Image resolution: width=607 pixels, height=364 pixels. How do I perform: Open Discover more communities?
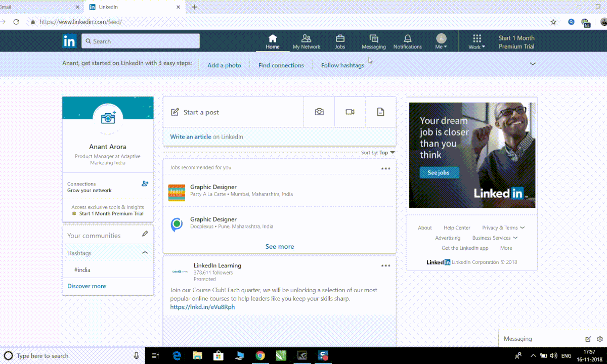[x=86, y=286]
